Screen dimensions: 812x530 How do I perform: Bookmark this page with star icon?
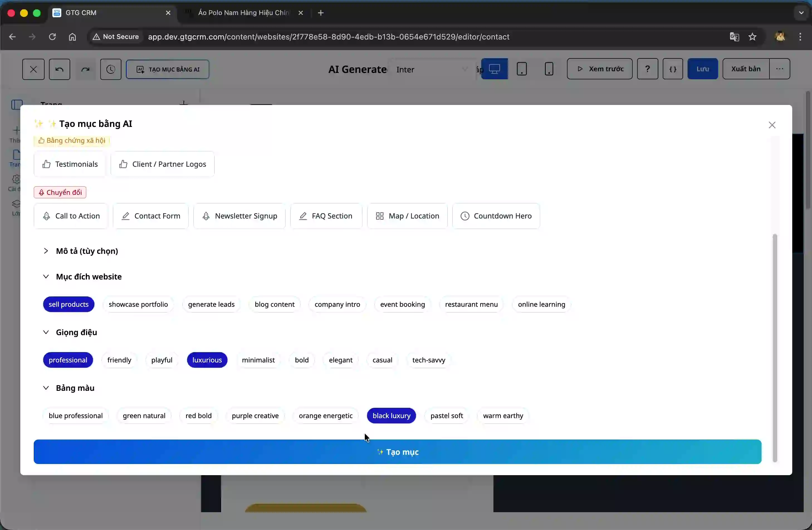752,37
